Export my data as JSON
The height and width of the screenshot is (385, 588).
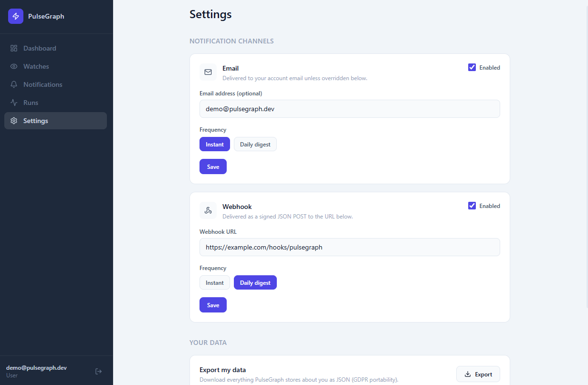(x=478, y=375)
